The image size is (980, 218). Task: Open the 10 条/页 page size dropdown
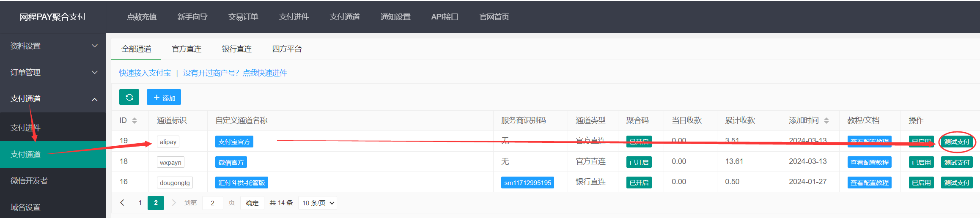318,203
